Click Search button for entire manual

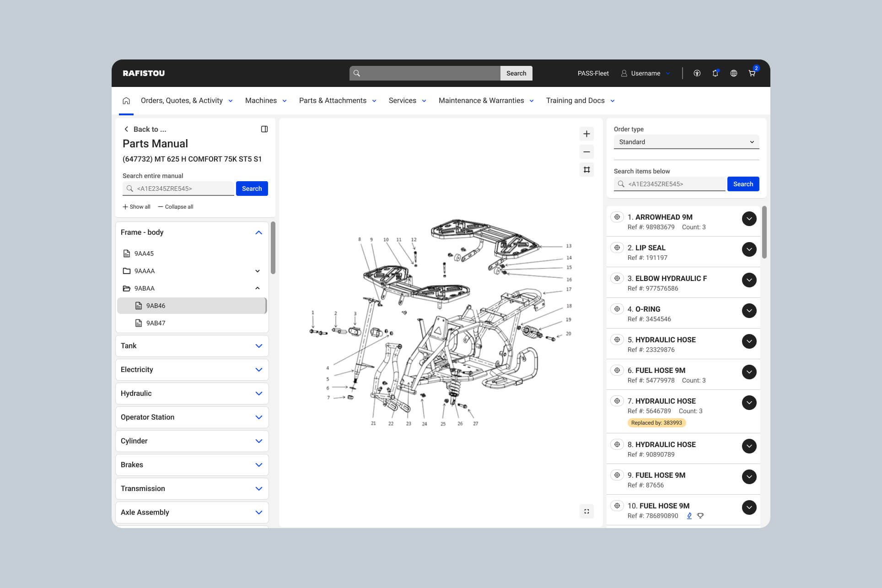tap(252, 189)
